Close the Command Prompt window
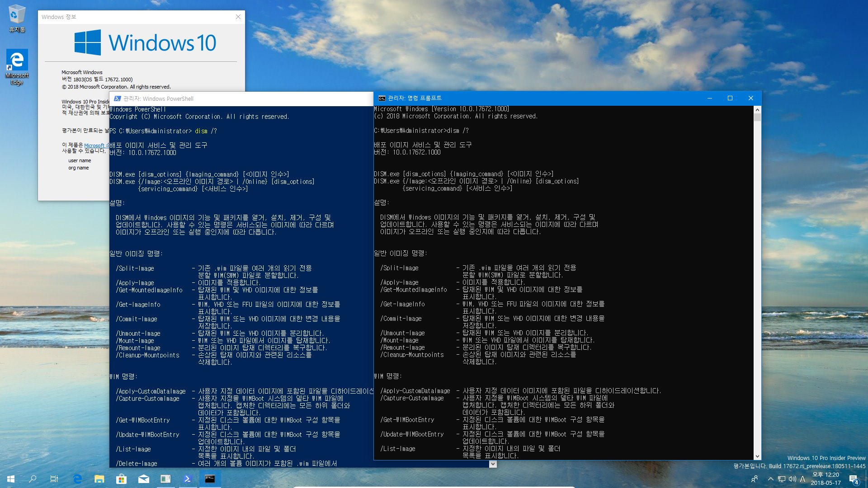Screen dimensions: 868x488 point(751,98)
